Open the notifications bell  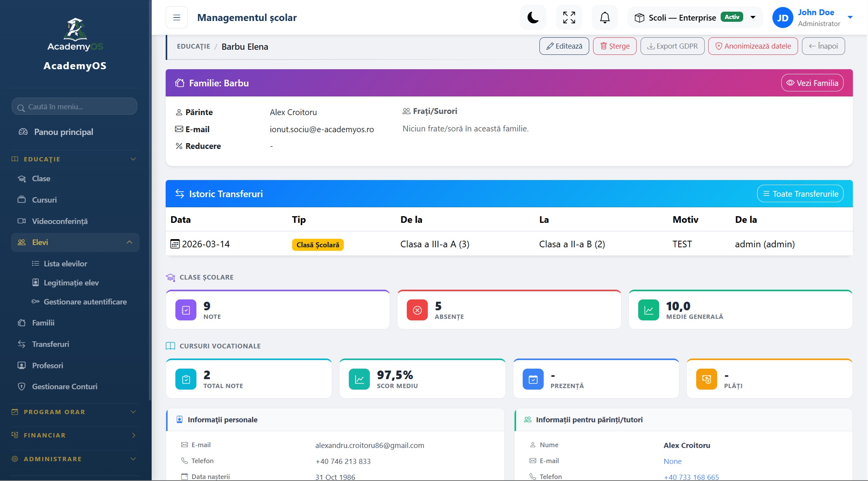pos(605,17)
